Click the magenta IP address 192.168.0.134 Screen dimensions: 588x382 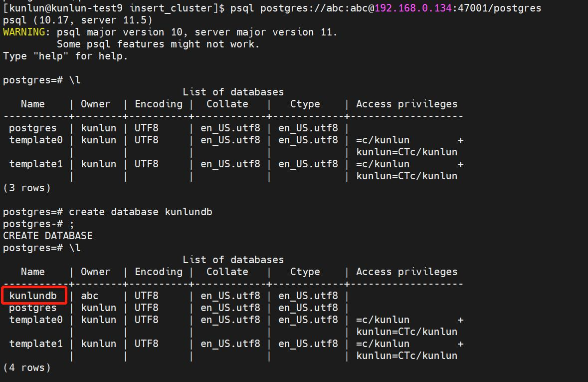coord(414,8)
